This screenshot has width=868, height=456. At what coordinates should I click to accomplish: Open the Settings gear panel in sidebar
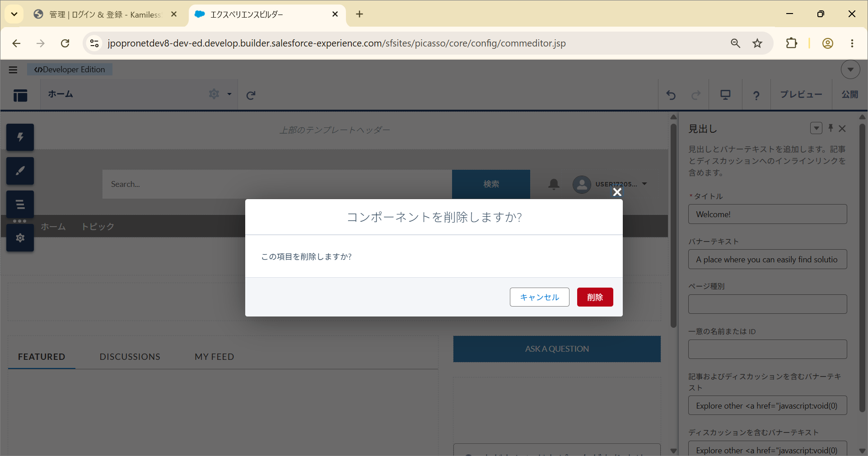pos(20,238)
